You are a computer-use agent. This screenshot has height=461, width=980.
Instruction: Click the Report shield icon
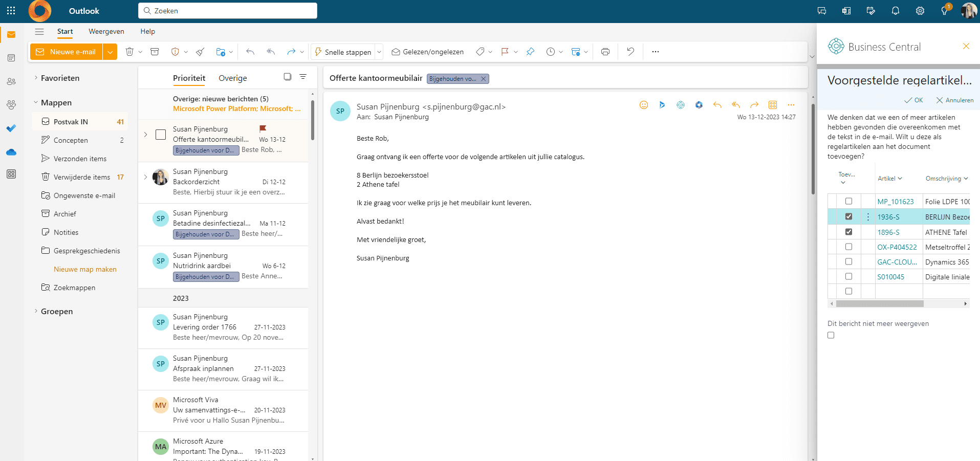(175, 52)
